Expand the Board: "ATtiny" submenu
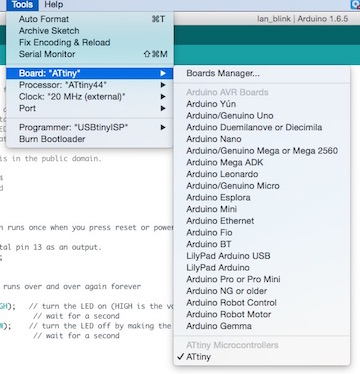Image resolution: width=360 pixels, height=374 pixels. (x=90, y=73)
